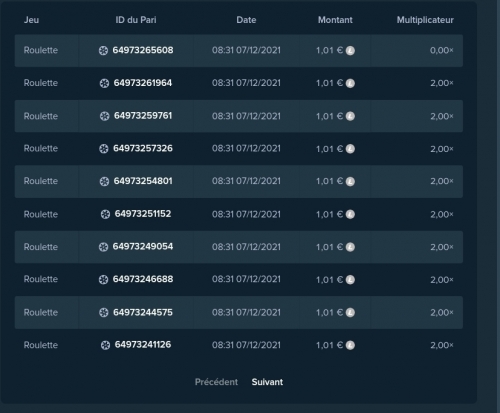Click Litecoin icon in row of bet 64973254801

pyautogui.click(x=350, y=182)
